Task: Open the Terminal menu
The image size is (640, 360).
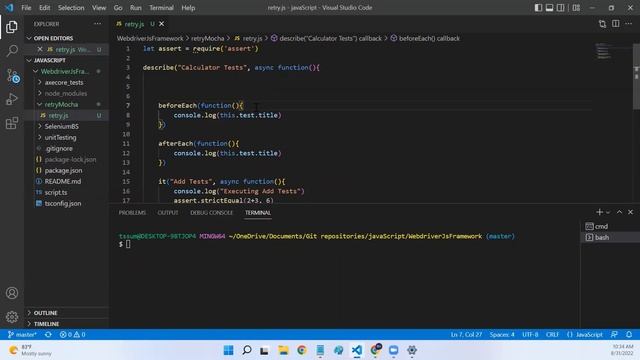Action: [x=161, y=8]
